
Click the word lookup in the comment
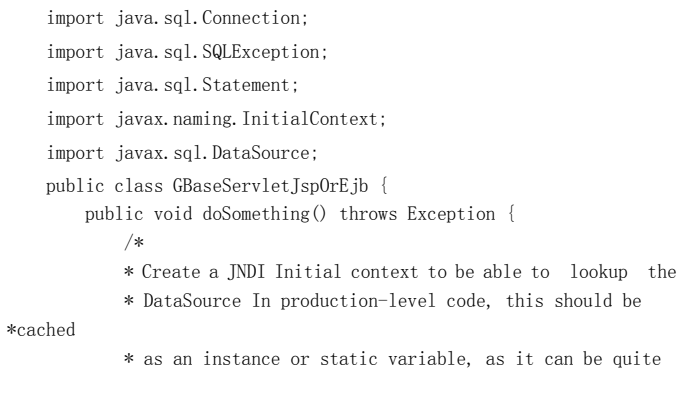click(598, 272)
